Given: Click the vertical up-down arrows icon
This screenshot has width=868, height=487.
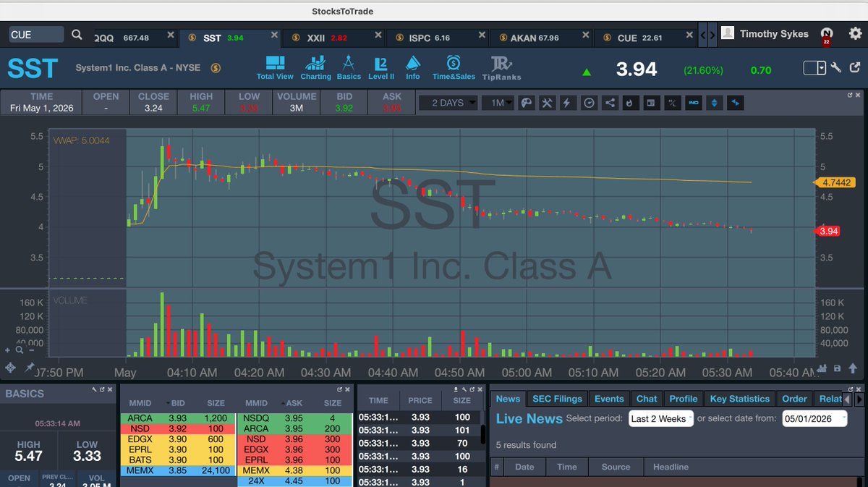Looking at the screenshot, I should click(715, 103).
